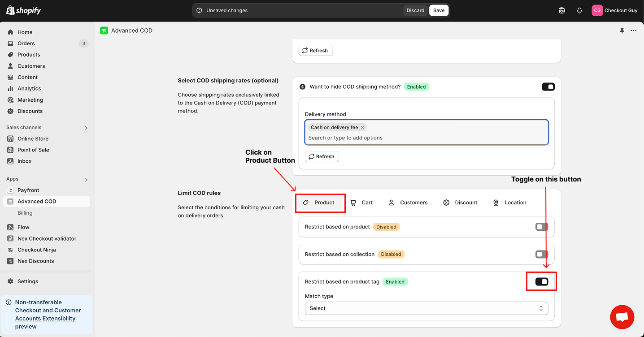Switch to the Location rules tab

[x=509, y=203]
